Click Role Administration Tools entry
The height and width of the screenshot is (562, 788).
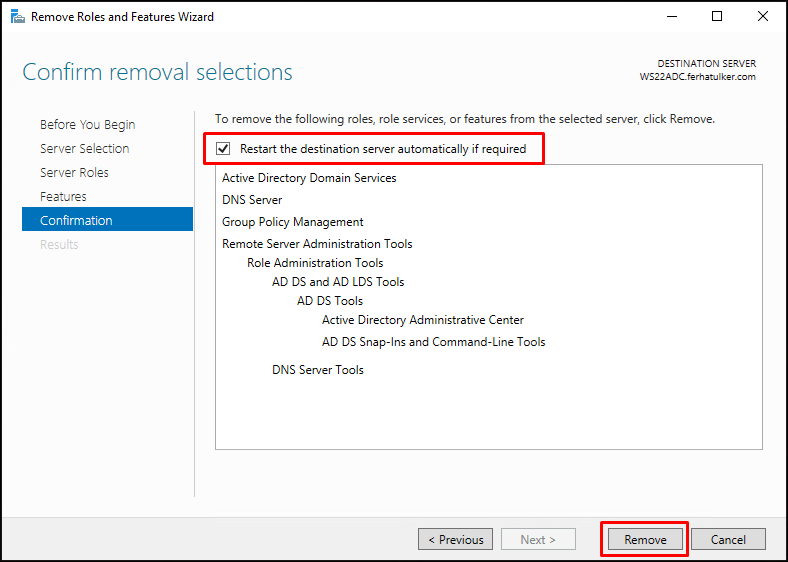click(315, 263)
